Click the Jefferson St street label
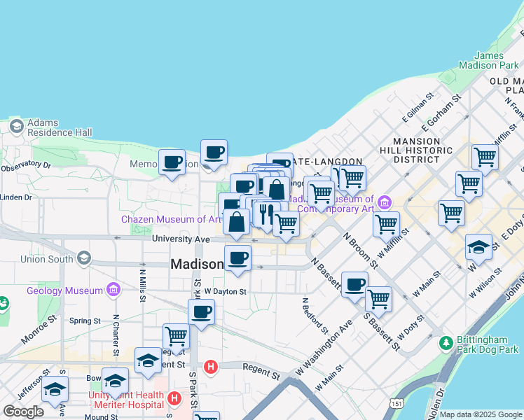 tap(34, 384)
